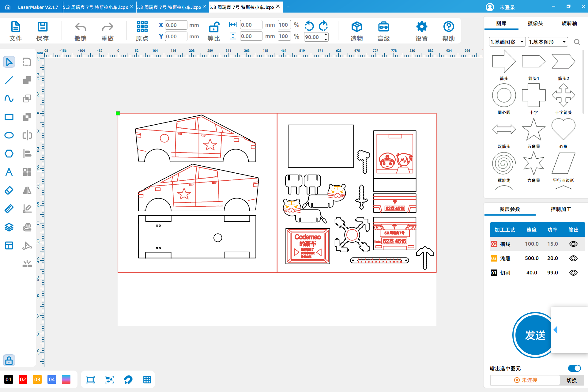Click the 未登录 login link
The width and height of the screenshot is (588, 392).
pos(507,7)
